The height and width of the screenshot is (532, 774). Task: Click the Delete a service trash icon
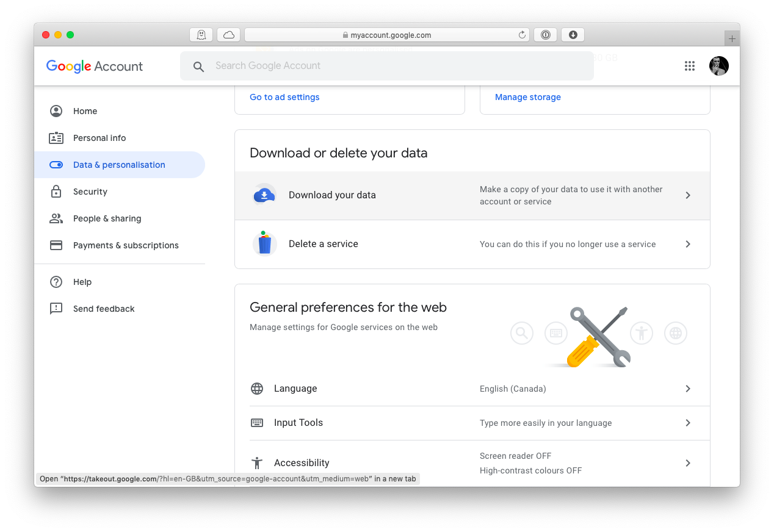[x=264, y=244]
